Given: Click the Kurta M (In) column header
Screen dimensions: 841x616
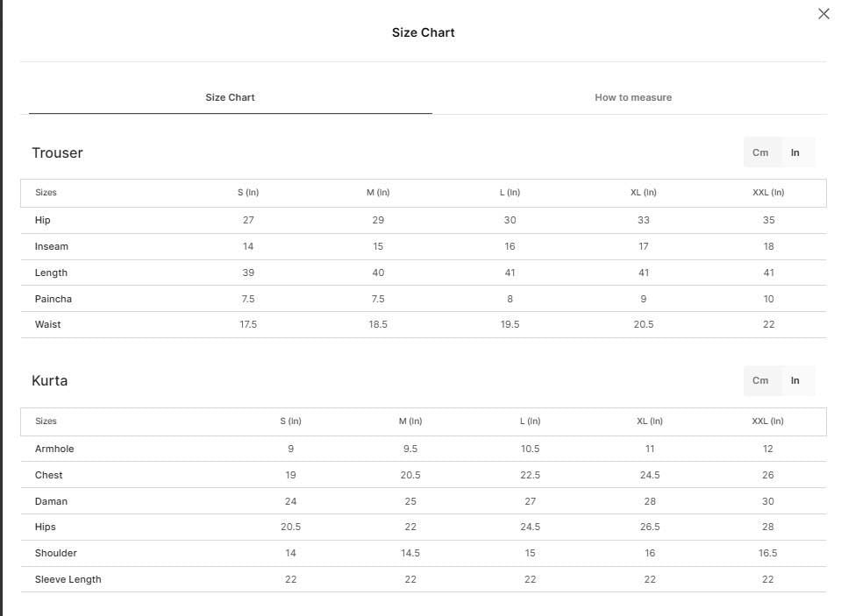Looking at the screenshot, I should 410,421.
